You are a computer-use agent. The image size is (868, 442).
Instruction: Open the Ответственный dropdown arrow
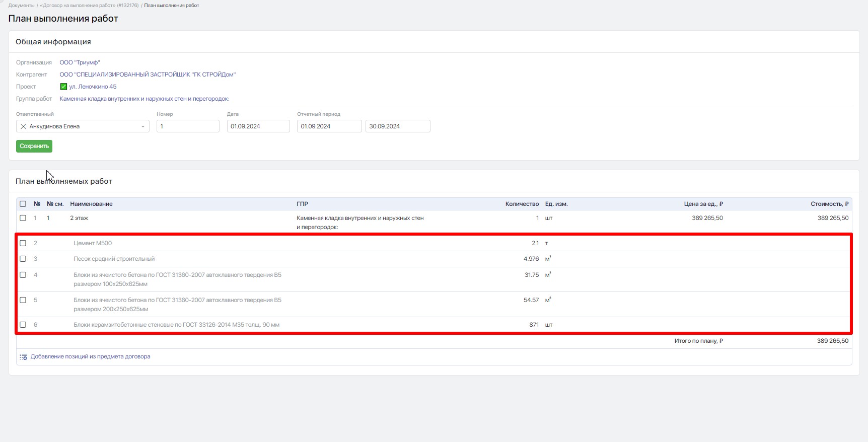click(143, 126)
